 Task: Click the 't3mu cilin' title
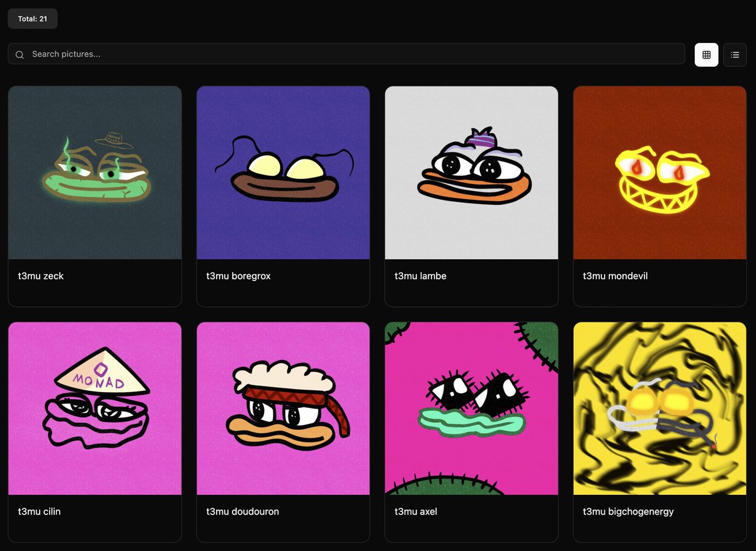click(x=39, y=512)
